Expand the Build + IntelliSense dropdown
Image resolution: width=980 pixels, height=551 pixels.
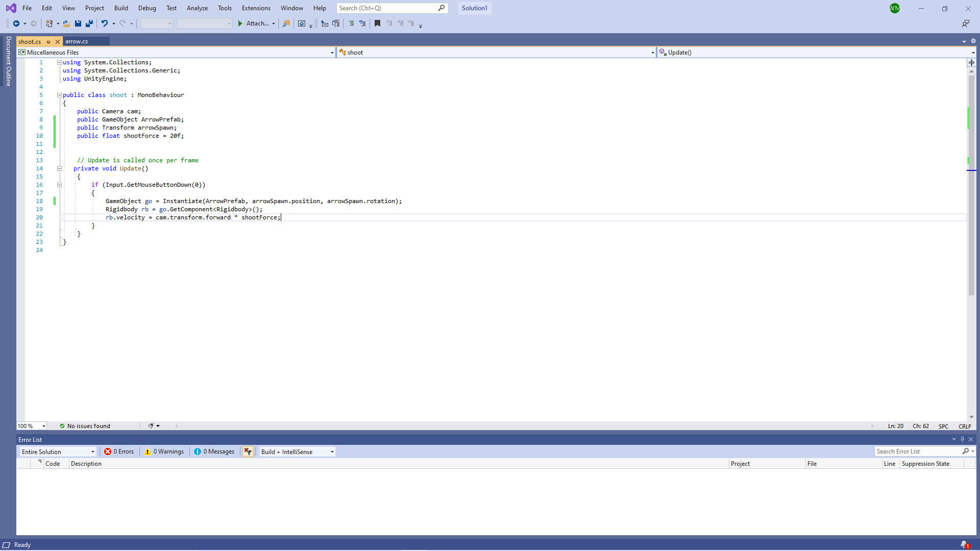pos(332,452)
